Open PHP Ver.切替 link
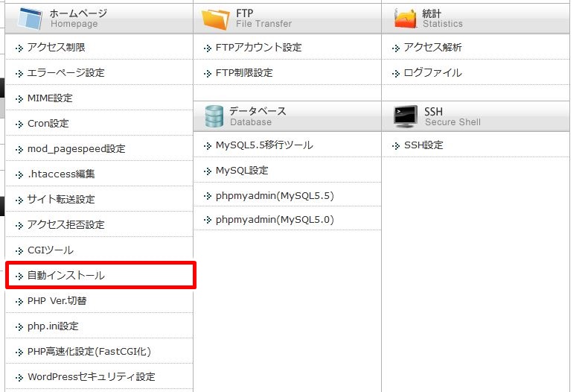588x392 pixels. 57,301
